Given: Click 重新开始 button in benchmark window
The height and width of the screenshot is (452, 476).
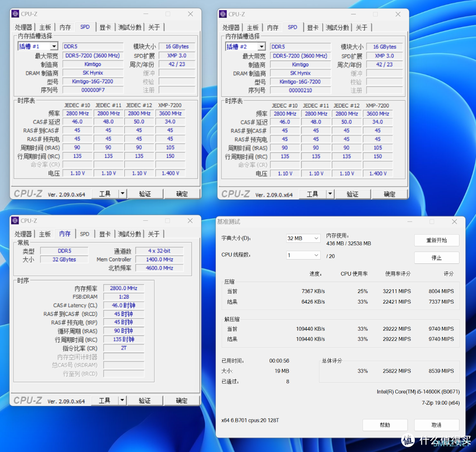Looking at the screenshot, I should click(x=436, y=240).
